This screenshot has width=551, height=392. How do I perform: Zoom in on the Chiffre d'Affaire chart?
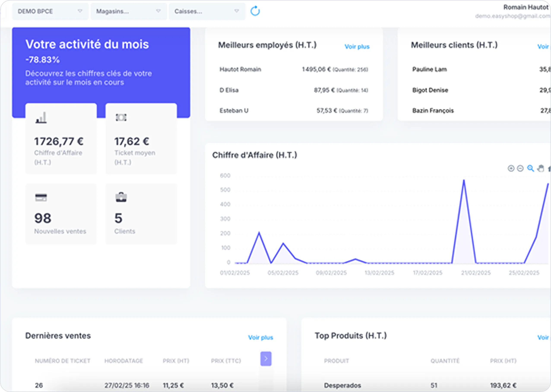[511, 168]
